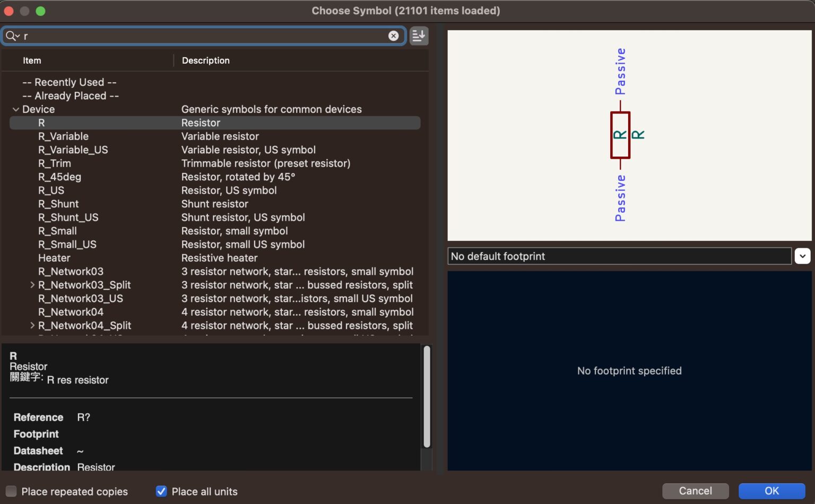Uncheck the Place all units checkbox
The image size is (815, 504).
(161, 491)
